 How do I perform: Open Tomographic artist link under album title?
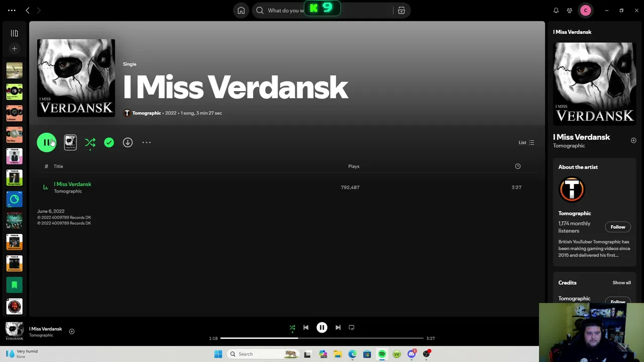pos(146,113)
